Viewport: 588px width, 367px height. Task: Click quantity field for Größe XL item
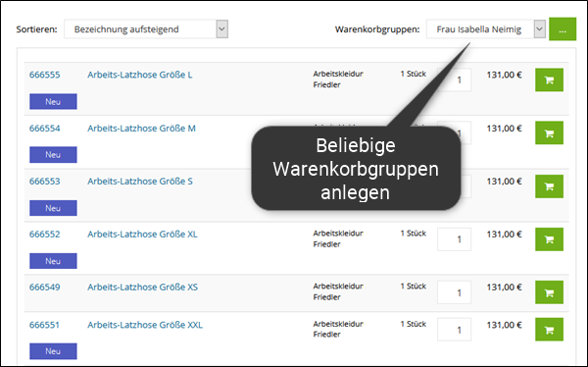[x=454, y=239]
